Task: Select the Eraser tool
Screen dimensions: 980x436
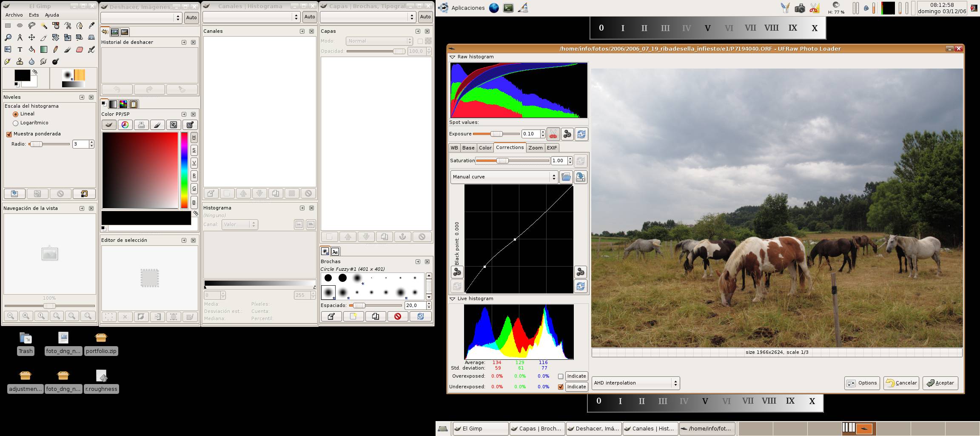Action: [79, 49]
